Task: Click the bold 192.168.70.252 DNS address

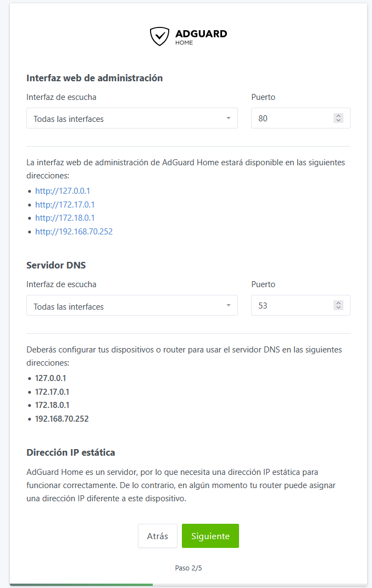Action: [x=62, y=419]
